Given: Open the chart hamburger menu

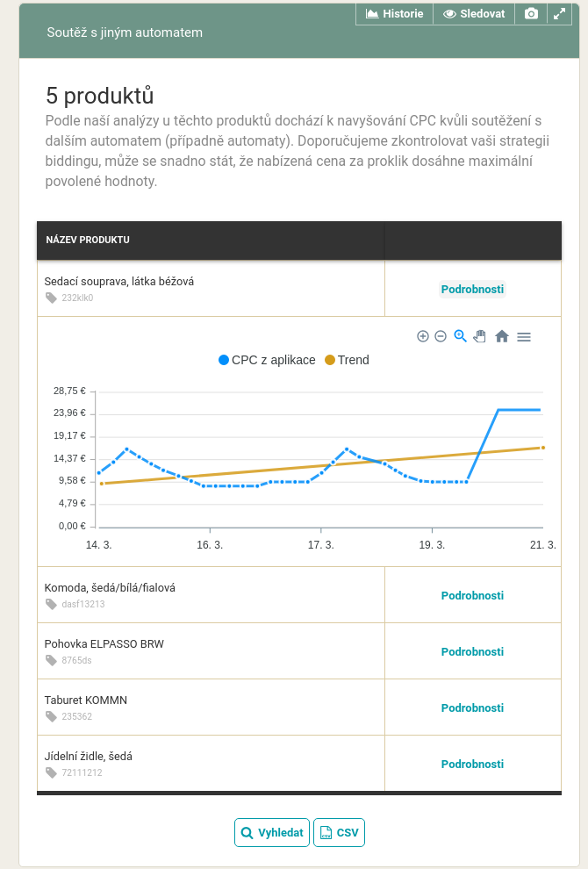Looking at the screenshot, I should click(x=524, y=336).
